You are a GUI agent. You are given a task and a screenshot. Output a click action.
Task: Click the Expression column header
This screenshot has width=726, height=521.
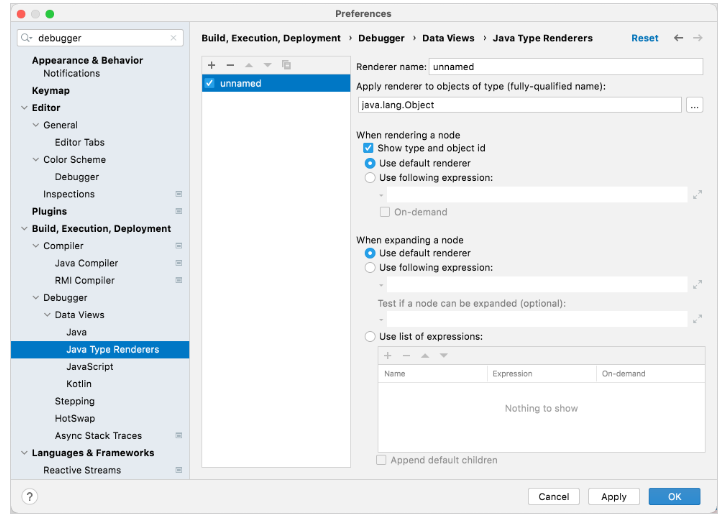tap(542, 374)
